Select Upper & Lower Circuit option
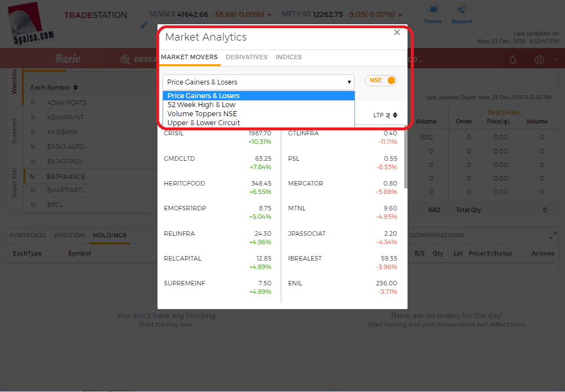The height and width of the screenshot is (392, 565). (259, 123)
